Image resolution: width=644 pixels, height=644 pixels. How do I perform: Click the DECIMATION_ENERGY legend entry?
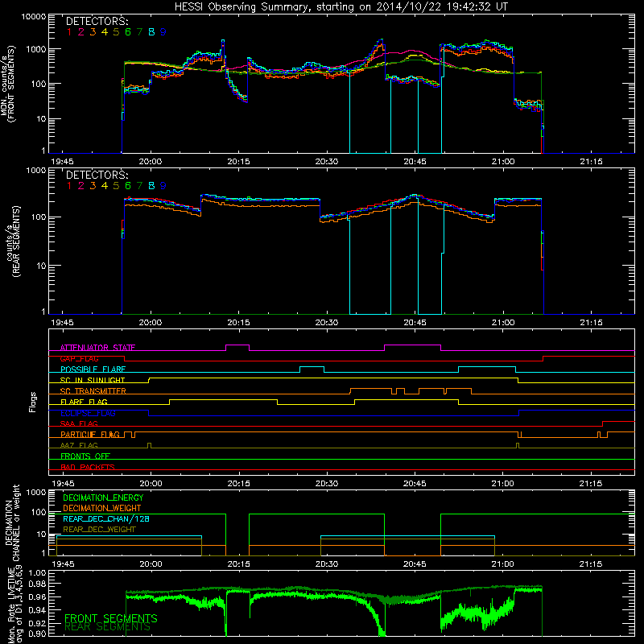[103, 497]
